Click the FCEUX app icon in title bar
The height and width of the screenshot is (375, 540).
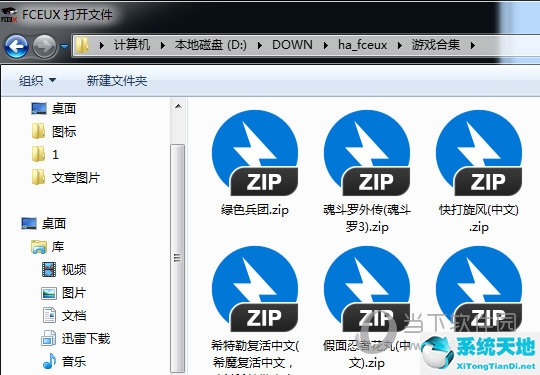(9, 15)
